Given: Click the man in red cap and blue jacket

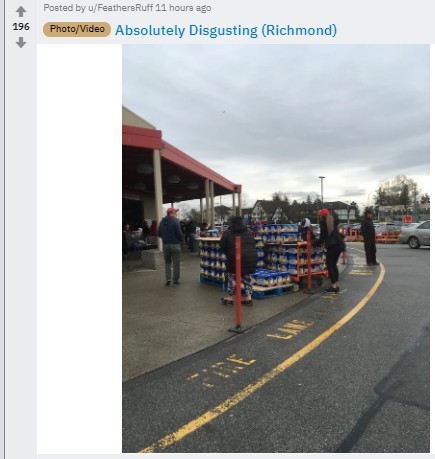Looking at the screenshot, I should coord(171,246).
